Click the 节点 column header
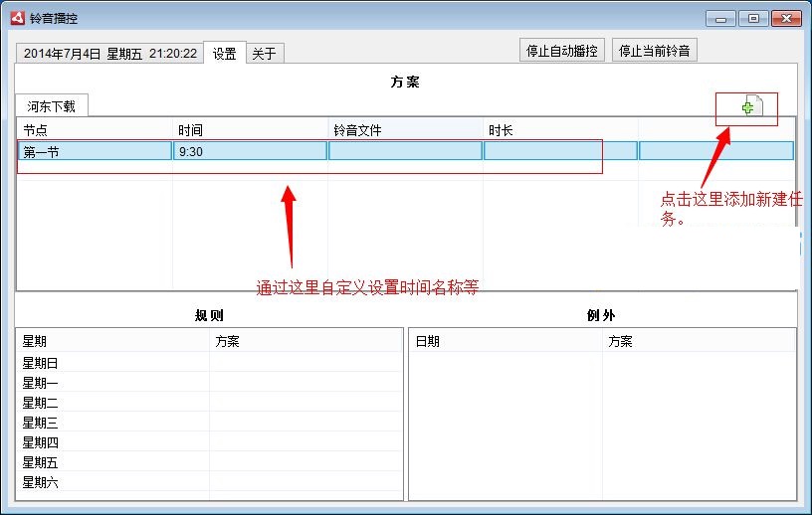812x515 pixels. pyautogui.click(x=96, y=130)
